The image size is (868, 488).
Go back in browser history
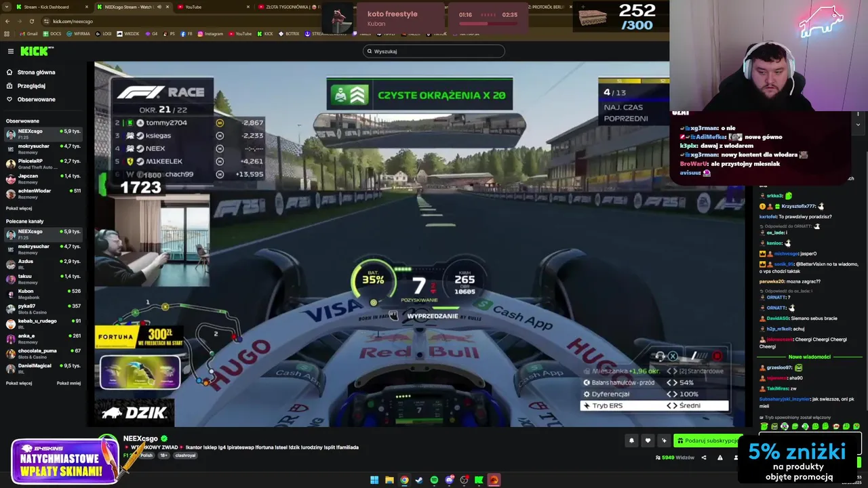tap(7, 21)
